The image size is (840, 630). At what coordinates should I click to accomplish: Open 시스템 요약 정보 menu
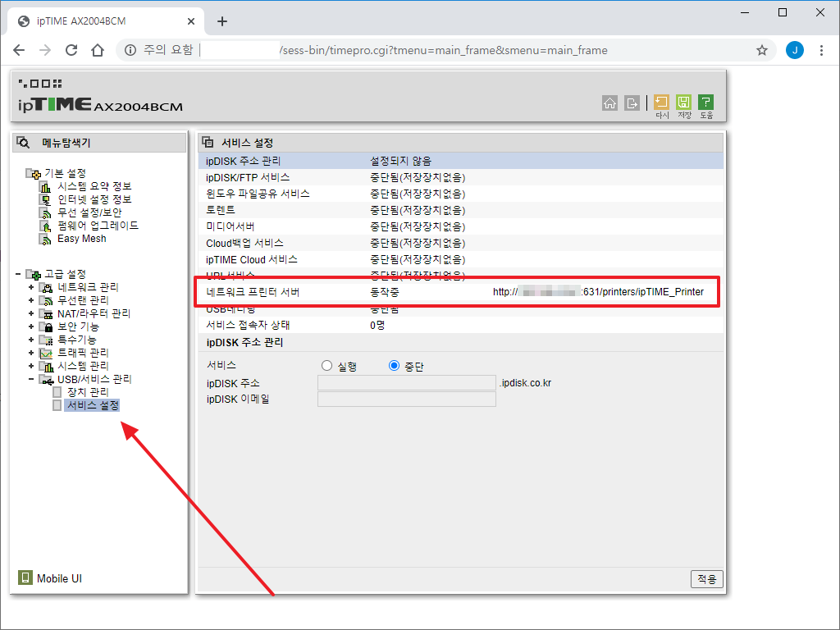(x=94, y=186)
